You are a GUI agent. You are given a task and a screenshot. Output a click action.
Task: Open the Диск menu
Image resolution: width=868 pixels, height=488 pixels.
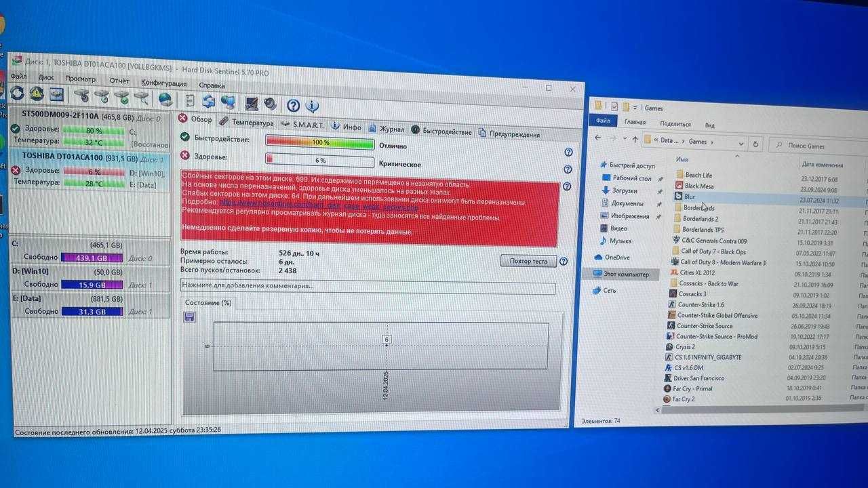click(x=46, y=78)
